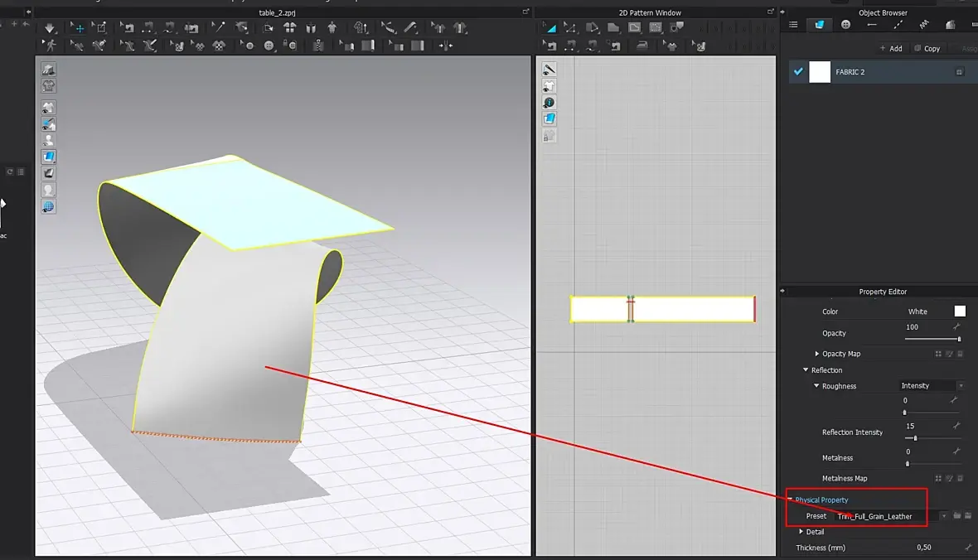Open the Button tab icon in Object Browser
The height and width of the screenshot is (560, 978).
click(845, 25)
